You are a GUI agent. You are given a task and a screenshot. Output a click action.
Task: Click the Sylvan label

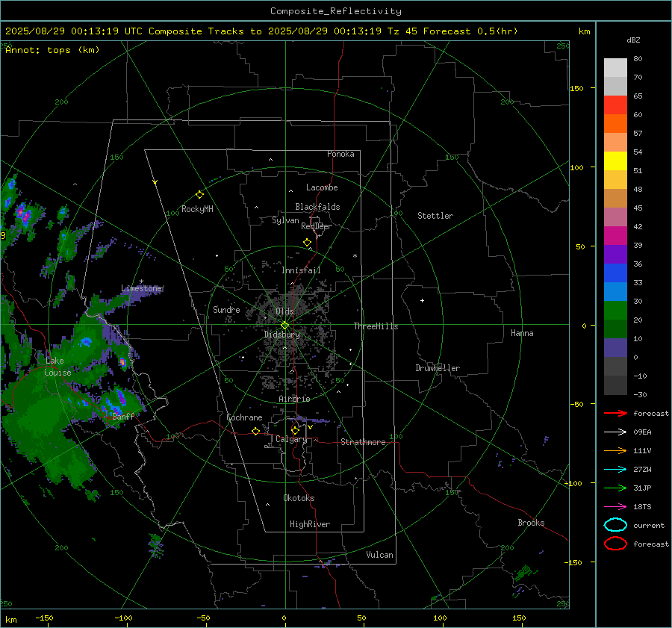[285, 220]
